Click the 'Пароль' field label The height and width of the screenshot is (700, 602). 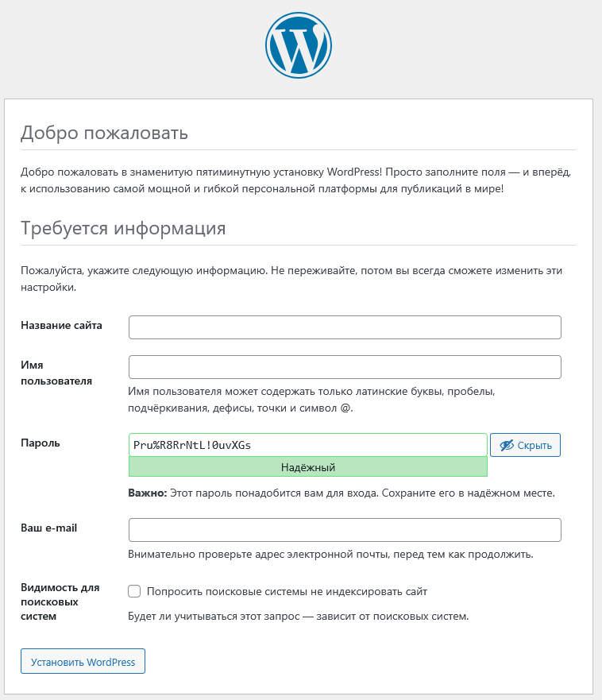tap(40, 443)
